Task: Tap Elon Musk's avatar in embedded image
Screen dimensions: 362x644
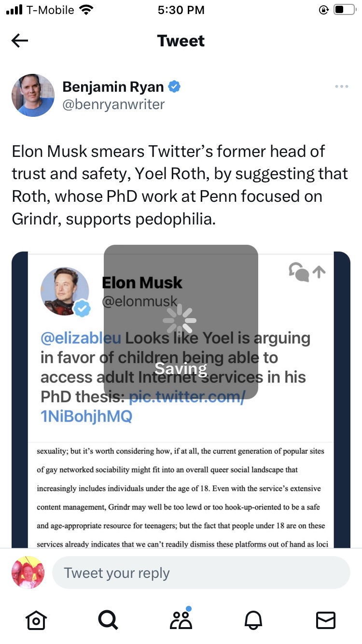Action: [65, 291]
